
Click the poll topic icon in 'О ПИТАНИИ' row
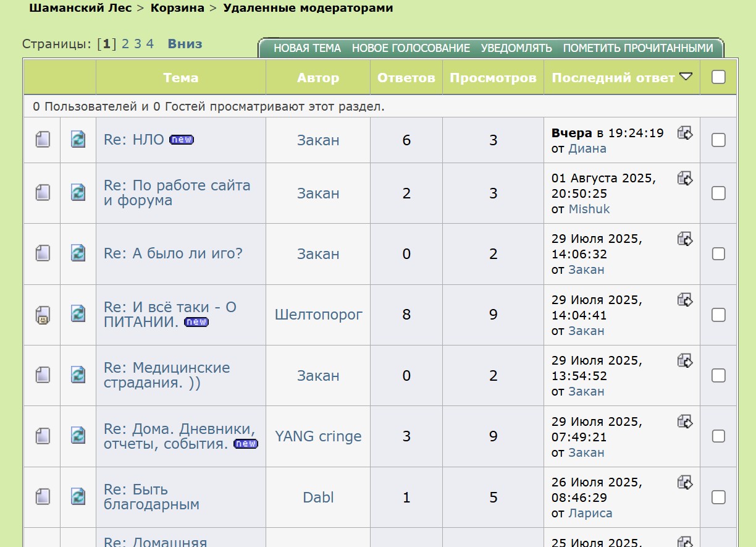(42, 315)
